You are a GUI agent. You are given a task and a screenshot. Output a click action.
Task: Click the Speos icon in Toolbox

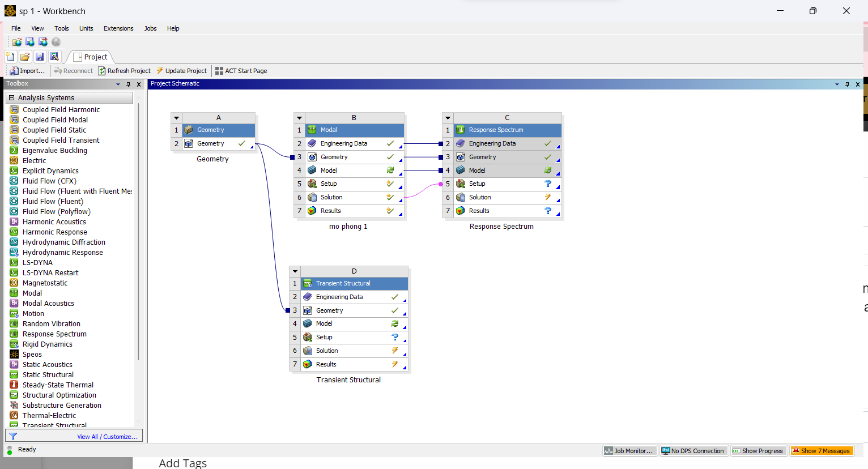(14, 354)
